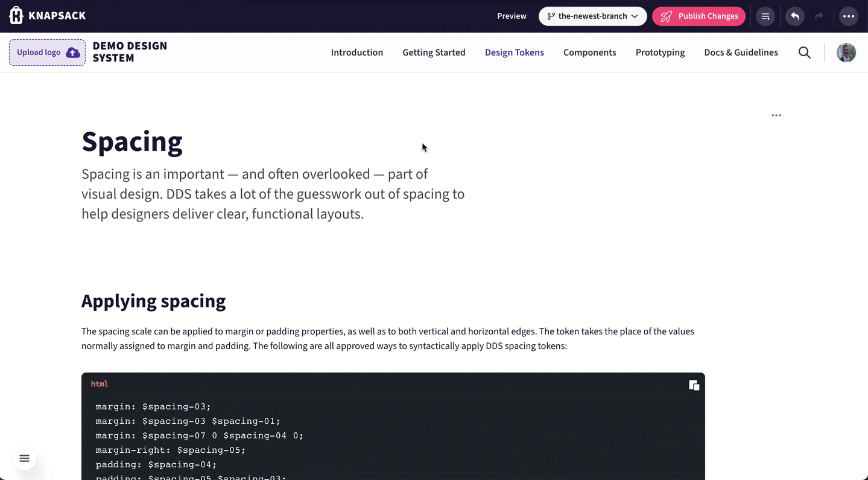
Task: Switch to the Components section
Action: (x=589, y=53)
